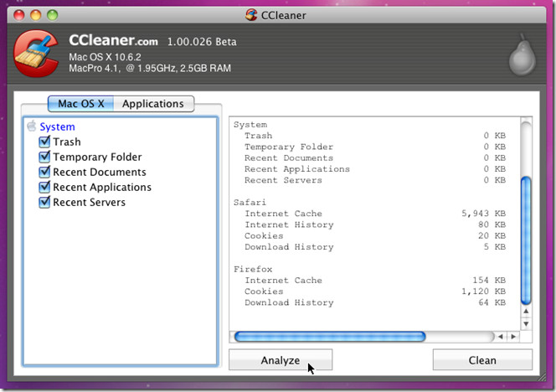Click the Piriform pear logo icon
The width and height of the screenshot is (556, 392).
pyautogui.click(x=523, y=55)
